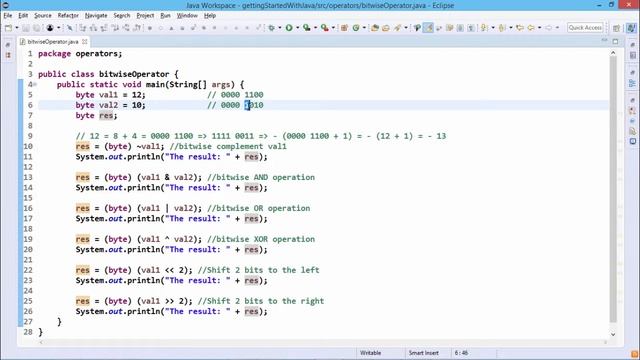Image resolution: width=640 pixels, height=360 pixels.
Task: Click the Previous Annotation icon
Action: click(x=502, y=28)
